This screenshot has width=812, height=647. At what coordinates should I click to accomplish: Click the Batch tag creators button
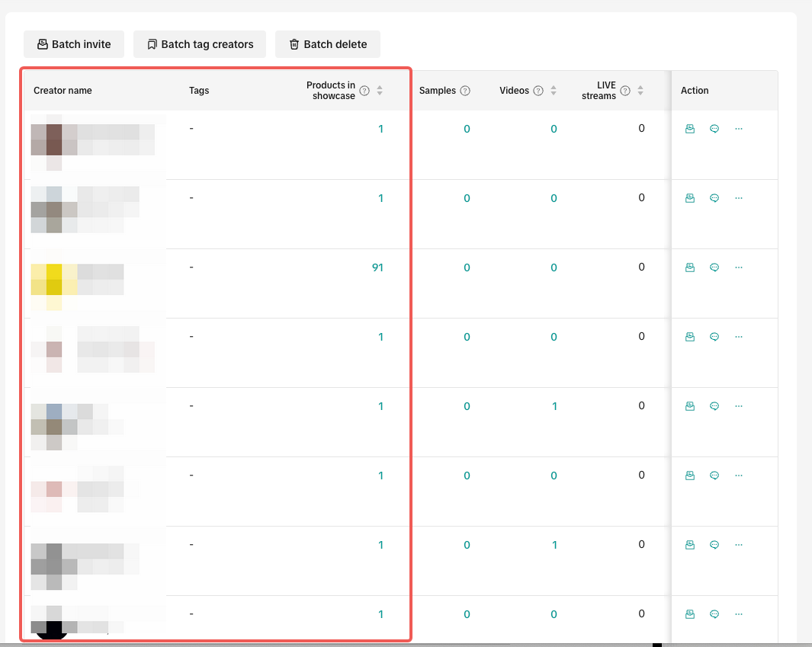click(200, 44)
